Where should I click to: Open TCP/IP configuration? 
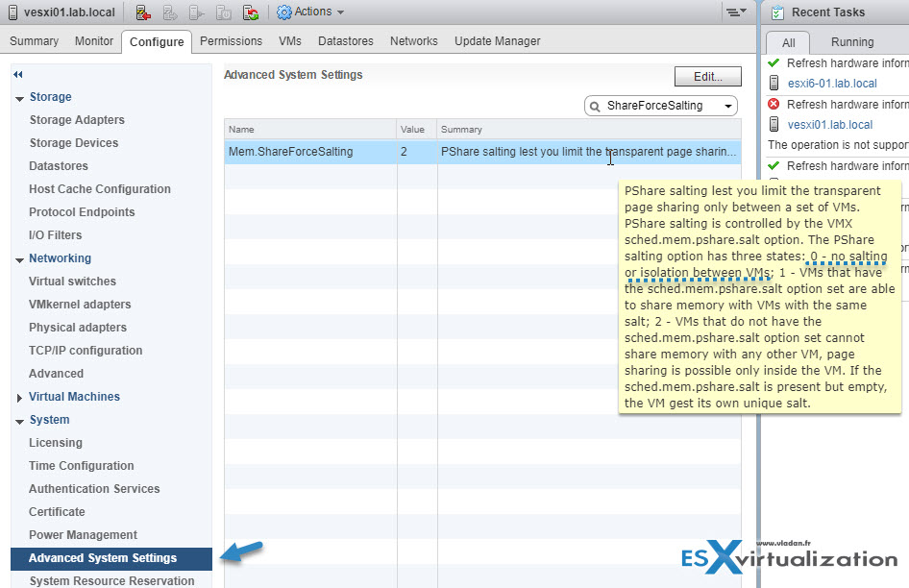click(x=86, y=351)
